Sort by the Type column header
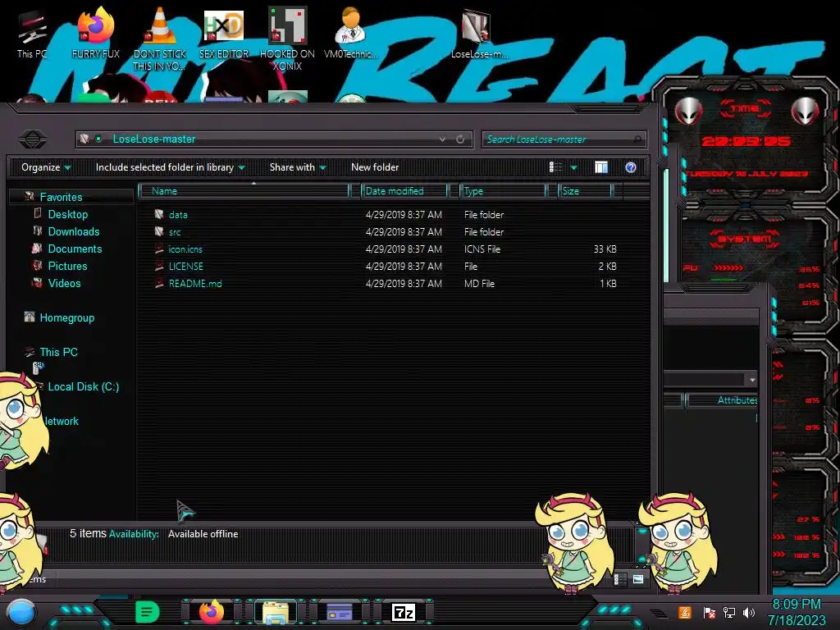Viewport: 840px width, 630px height. (503, 191)
